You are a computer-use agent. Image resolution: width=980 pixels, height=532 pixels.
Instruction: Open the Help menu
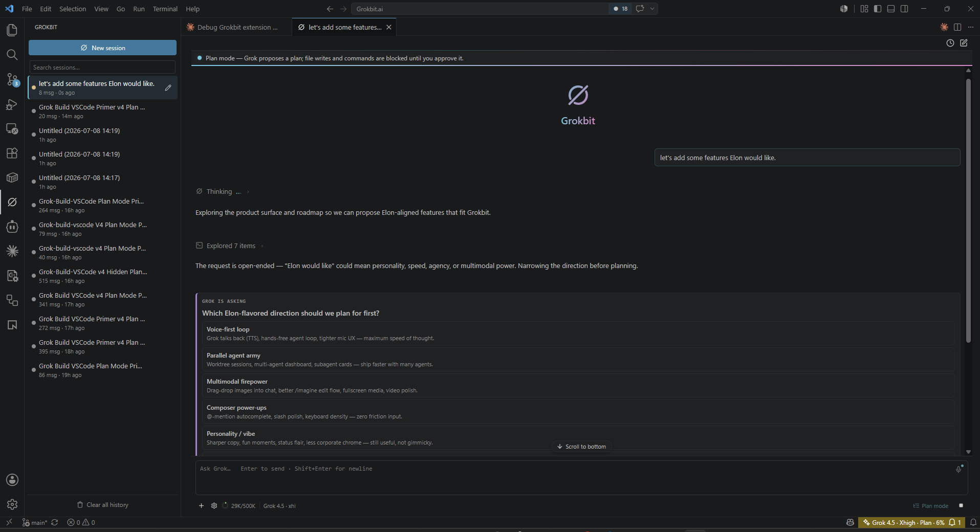[192, 9]
